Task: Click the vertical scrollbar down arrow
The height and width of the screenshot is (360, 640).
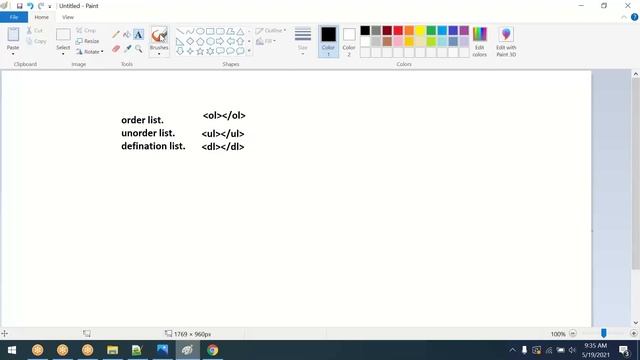Action: coord(636,323)
